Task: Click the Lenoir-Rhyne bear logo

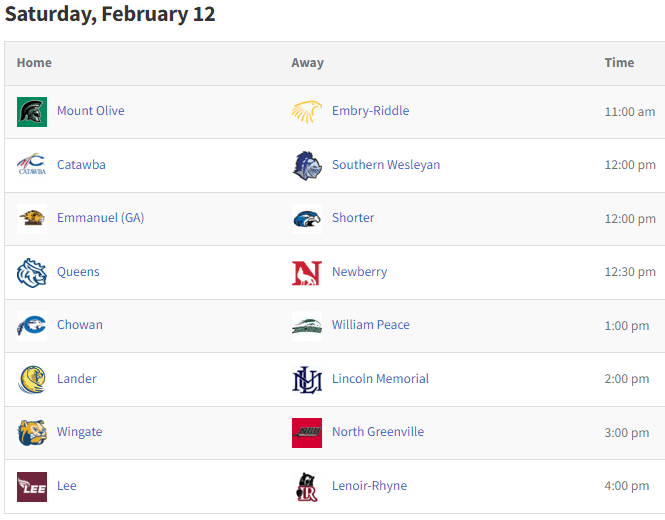Action: click(x=307, y=487)
